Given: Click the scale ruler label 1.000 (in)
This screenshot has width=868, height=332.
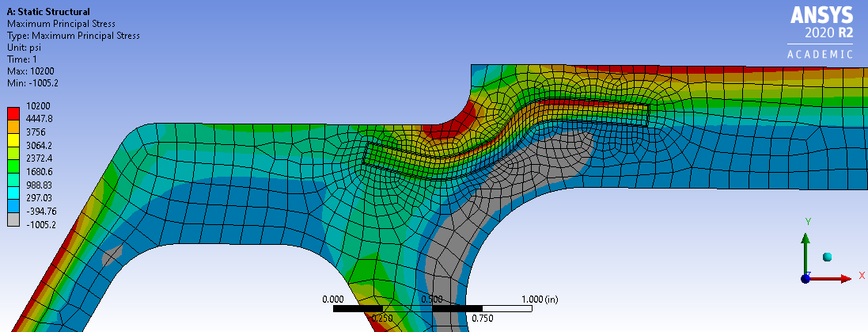Looking at the screenshot, I should click(540, 300).
